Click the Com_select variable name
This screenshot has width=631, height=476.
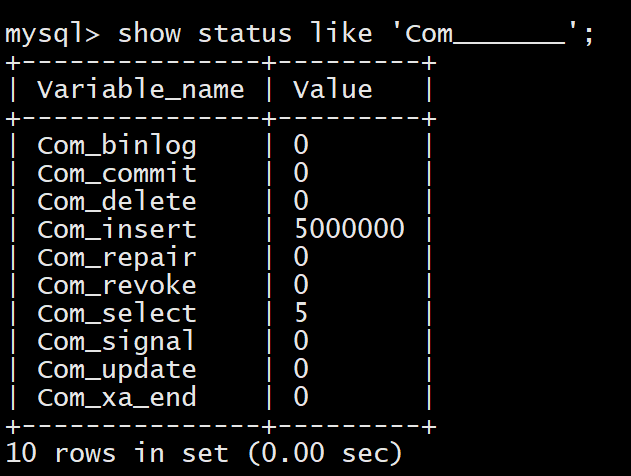pyautogui.click(x=116, y=313)
